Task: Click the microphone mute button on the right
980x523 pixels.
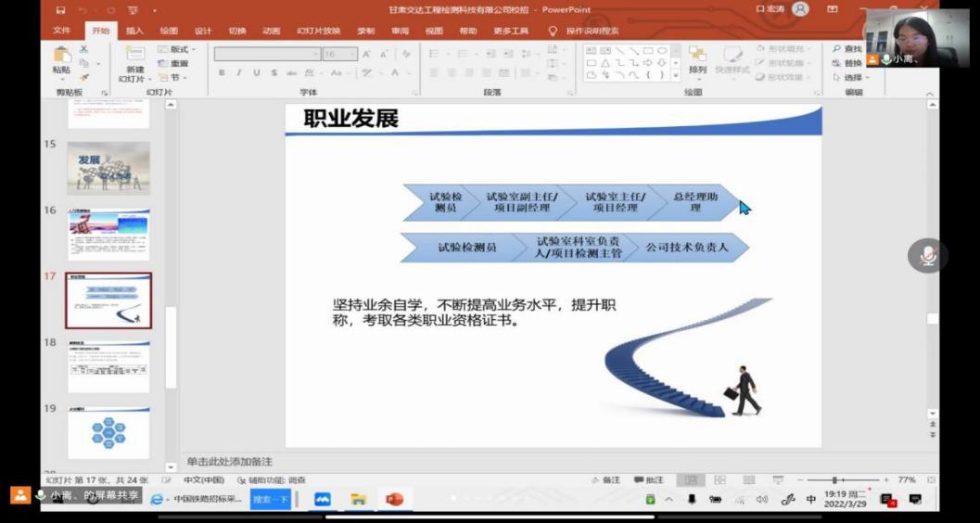Action: click(928, 256)
